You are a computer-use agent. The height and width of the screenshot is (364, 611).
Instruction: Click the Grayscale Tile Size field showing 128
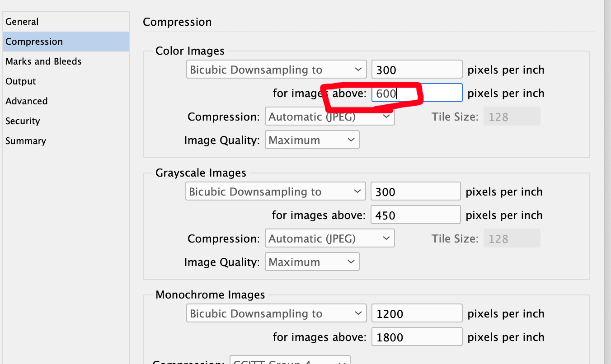(512, 238)
